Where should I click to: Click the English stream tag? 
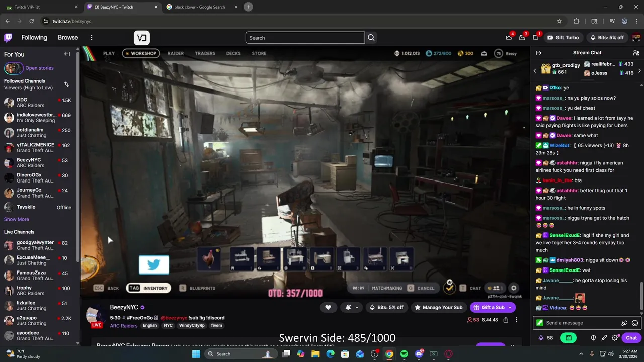tap(150, 326)
